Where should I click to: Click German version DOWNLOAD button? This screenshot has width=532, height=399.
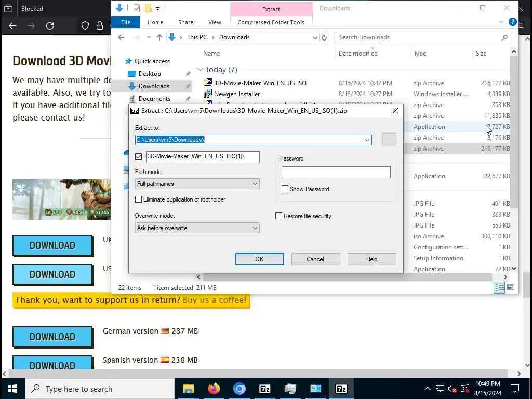tap(53, 337)
